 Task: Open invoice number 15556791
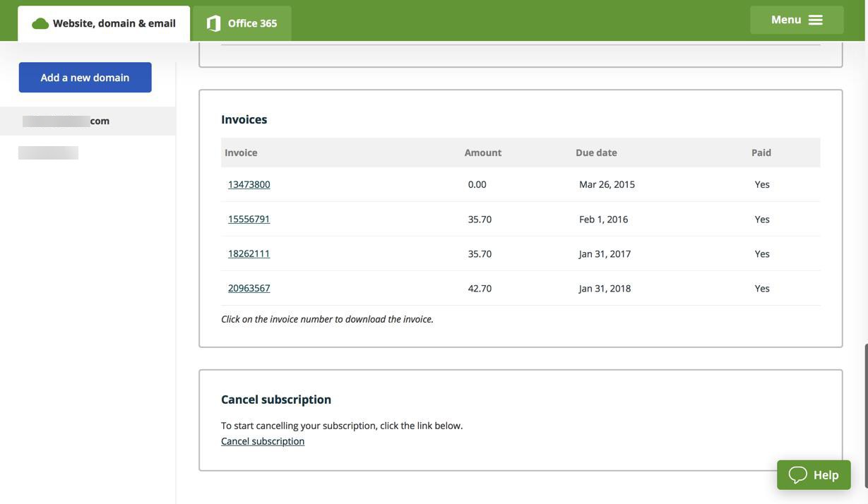(249, 219)
